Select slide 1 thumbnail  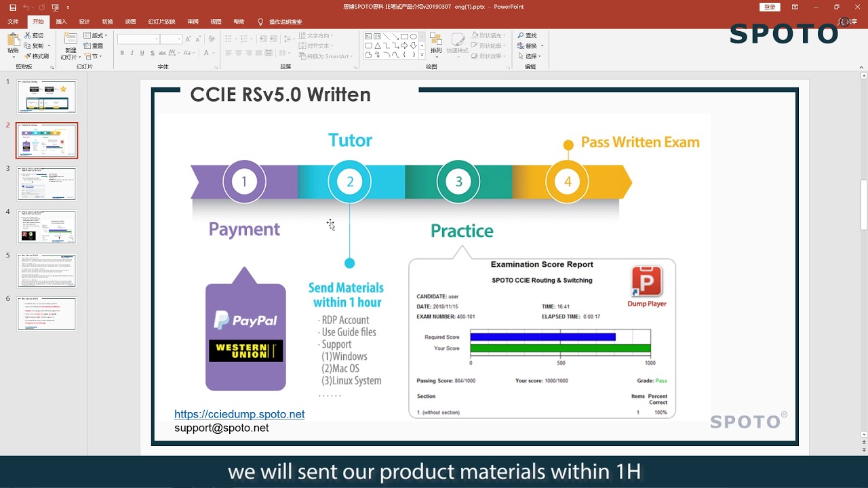(47, 97)
